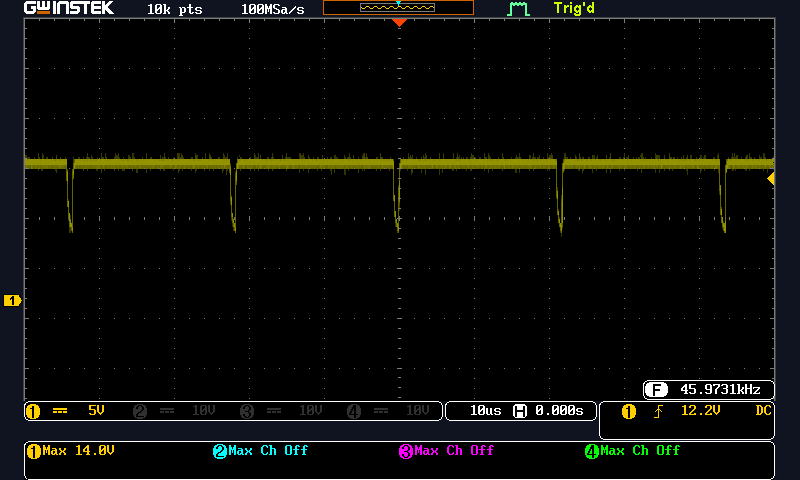Screen dimensions: 800x480
Task: Click channel 3 DC coupling symbol
Action: 274,411
